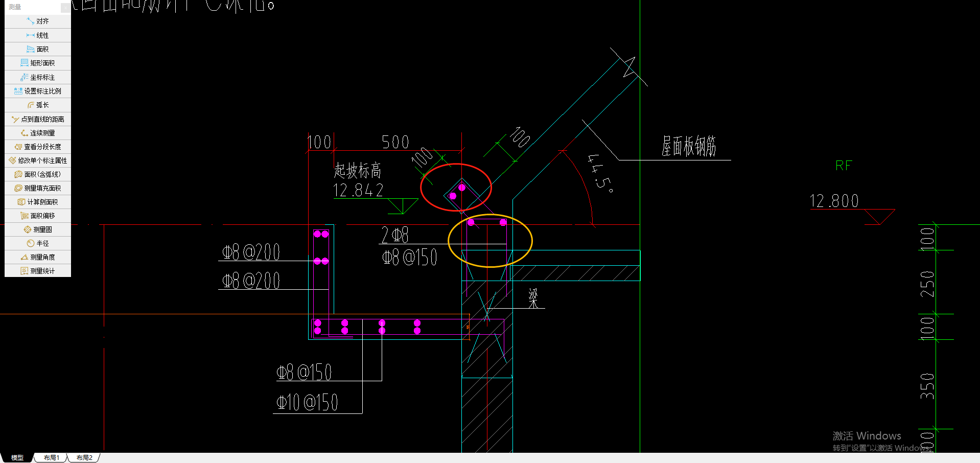The height and width of the screenshot is (463, 980).
Task: Select the 梁 beam label
Action: coord(533,298)
